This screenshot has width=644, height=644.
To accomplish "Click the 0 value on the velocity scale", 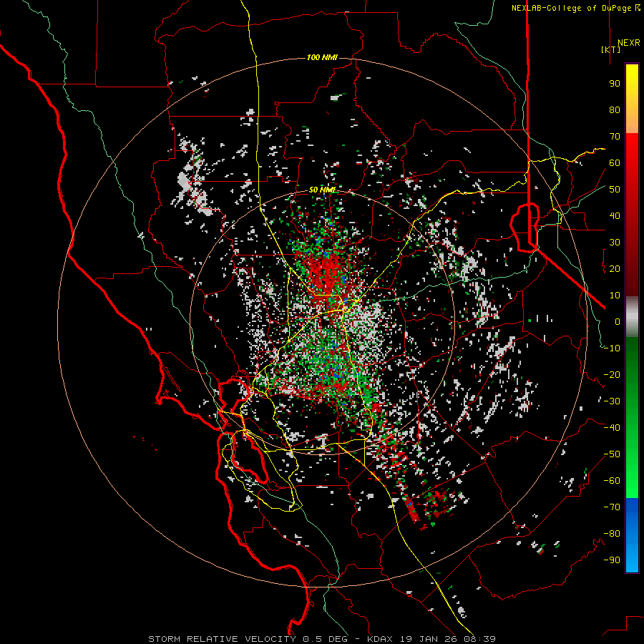I will click(618, 321).
